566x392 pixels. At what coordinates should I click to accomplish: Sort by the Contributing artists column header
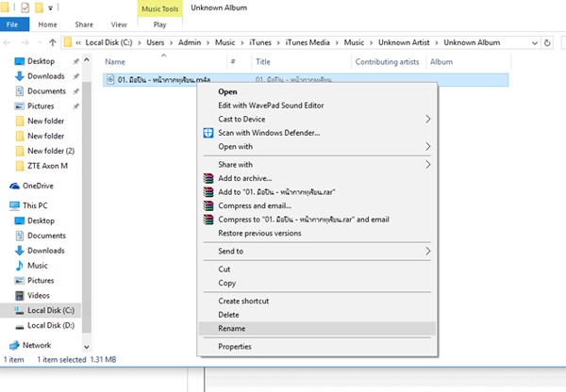[389, 61]
